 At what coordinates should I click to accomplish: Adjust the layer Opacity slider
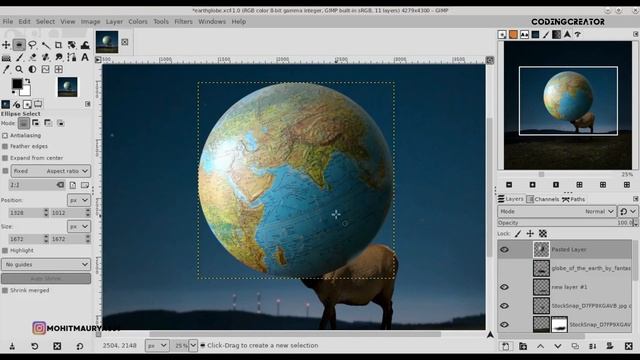[x=565, y=223]
